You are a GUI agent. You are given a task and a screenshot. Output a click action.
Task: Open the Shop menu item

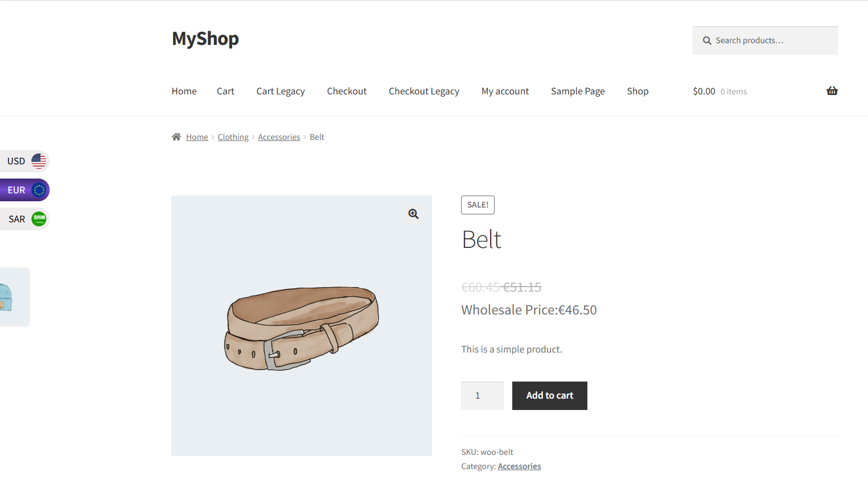pyautogui.click(x=637, y=91)
